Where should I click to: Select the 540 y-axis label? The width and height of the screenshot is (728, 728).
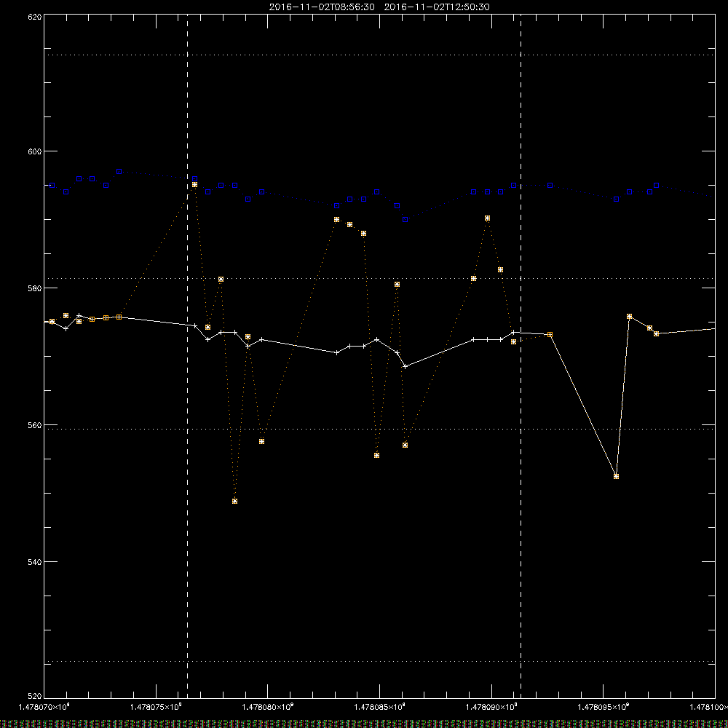tap(36, 562)
